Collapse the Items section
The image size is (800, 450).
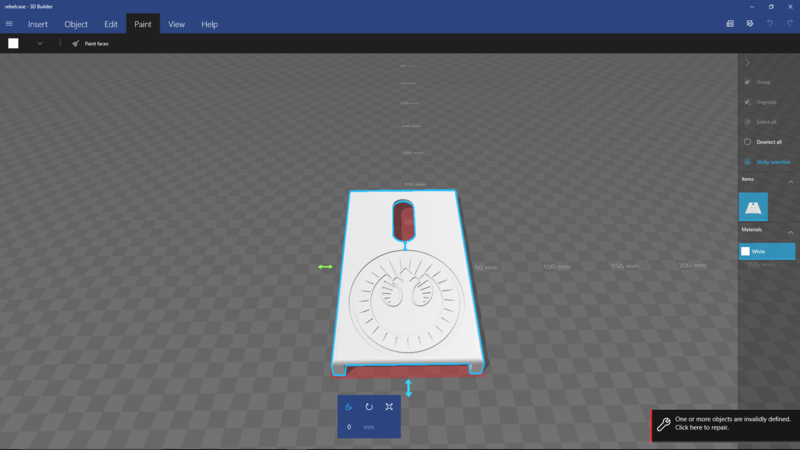click(x=790, y=182)
